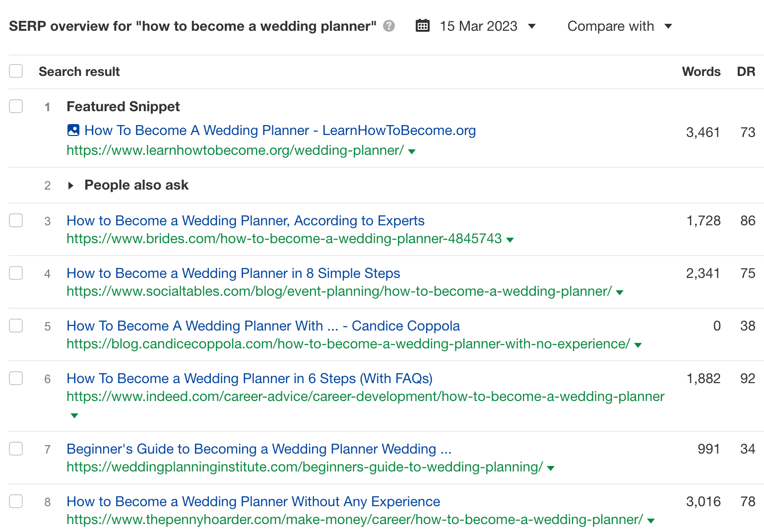Click the calendar icon beside the date
The width and height of the screenshot is (764, 532).
click(x=423, y=25)
